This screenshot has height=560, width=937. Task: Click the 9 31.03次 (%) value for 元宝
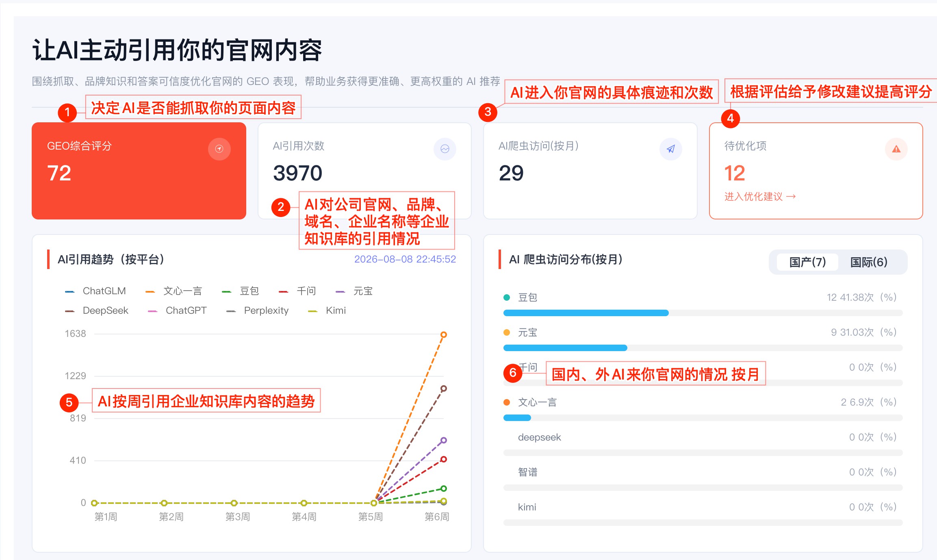pyautogui.click(x=864, y=332)
